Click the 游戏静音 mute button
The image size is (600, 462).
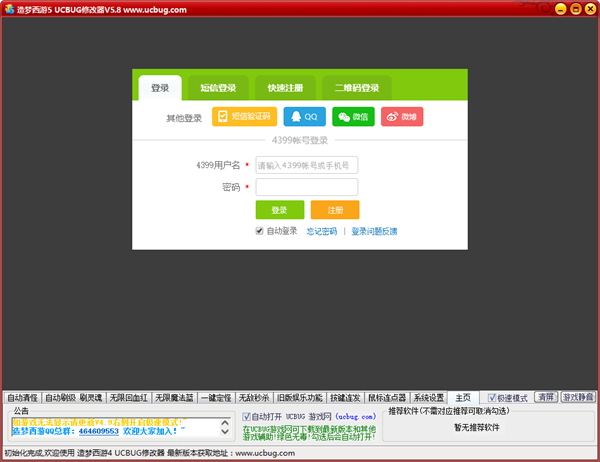tap(578, 397)
